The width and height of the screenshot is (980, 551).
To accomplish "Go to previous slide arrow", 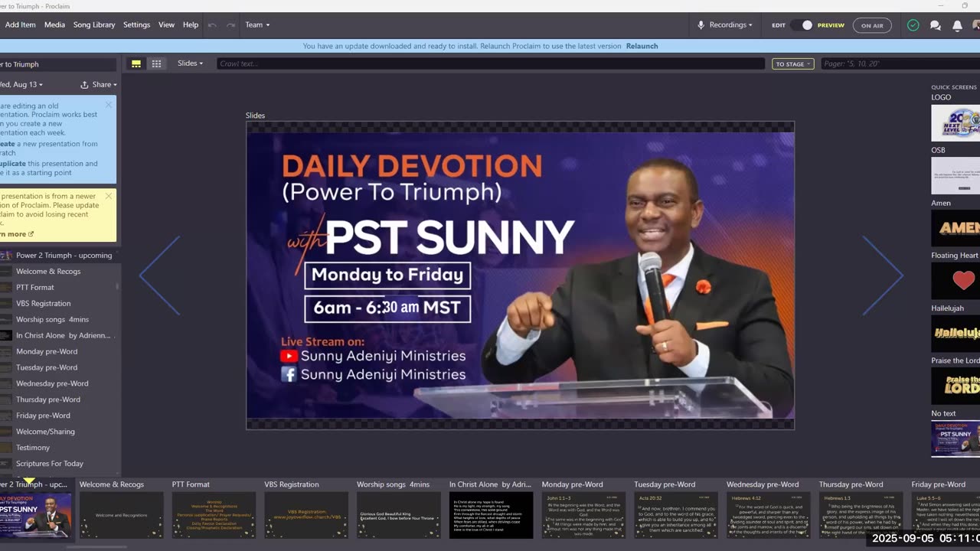I will (159, 275).
